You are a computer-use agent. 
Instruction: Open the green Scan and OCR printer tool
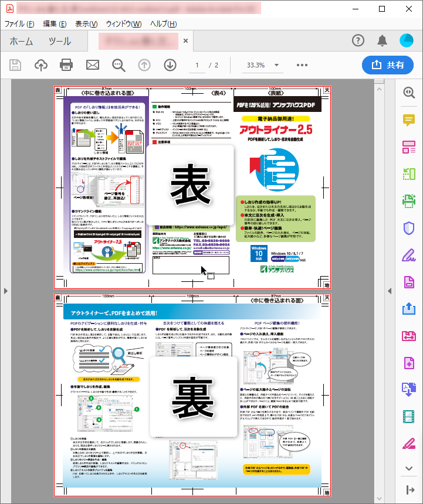(x=409, y=201)
